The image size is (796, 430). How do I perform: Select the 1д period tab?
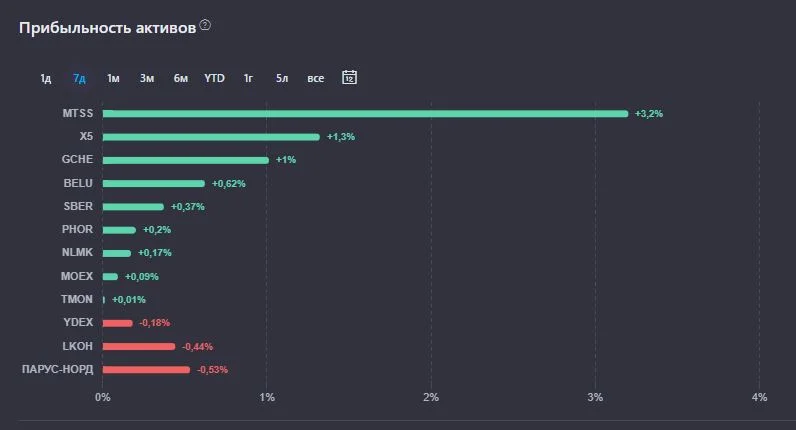pyautogui.click(x=46, y=78)
